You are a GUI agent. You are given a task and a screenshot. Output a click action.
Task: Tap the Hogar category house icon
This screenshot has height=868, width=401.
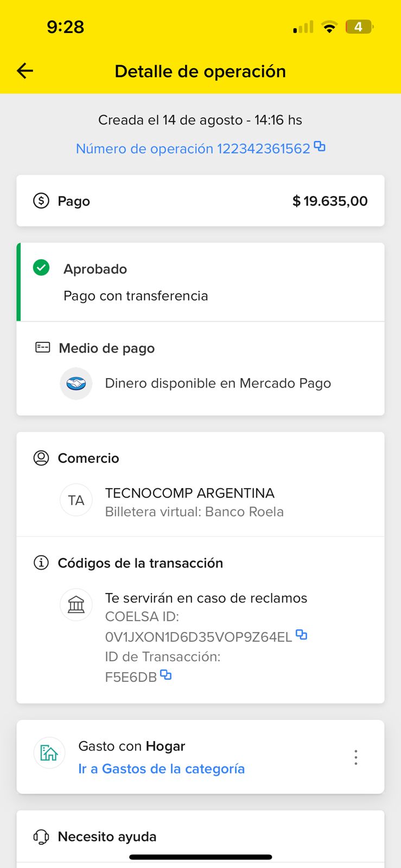(49, 753)
